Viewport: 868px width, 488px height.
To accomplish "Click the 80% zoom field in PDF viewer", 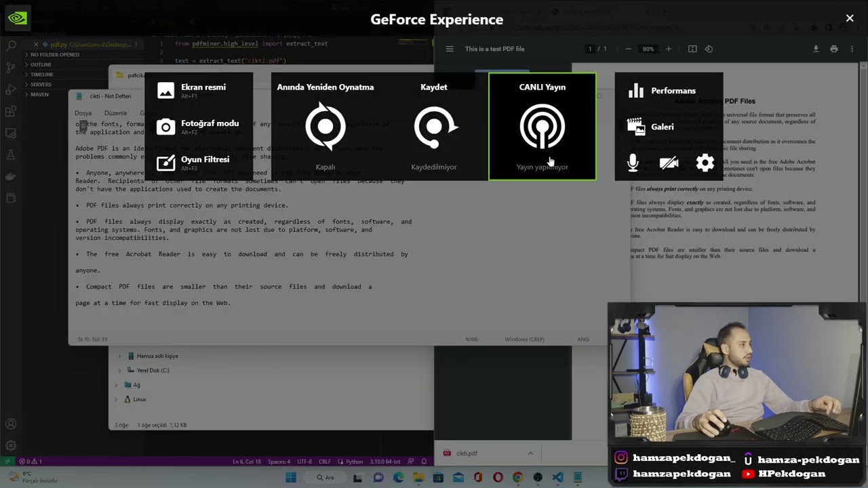I will 648,49.
